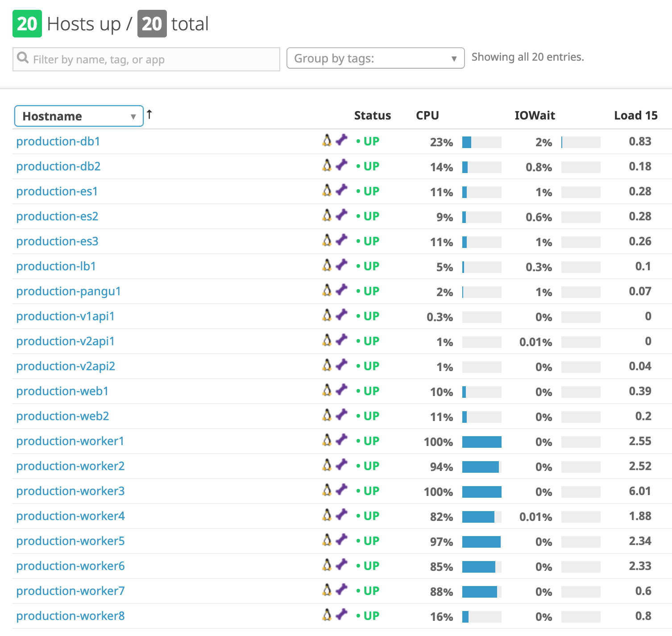Click the search magnifier in the filter box
Screen dimensions: 672x636
[x=23, y=58]
